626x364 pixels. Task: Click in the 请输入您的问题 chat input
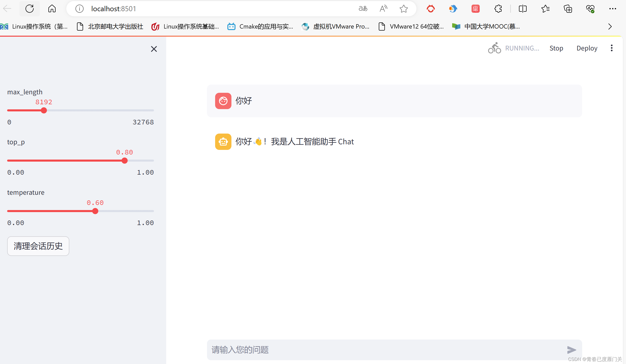coord(382,350)
